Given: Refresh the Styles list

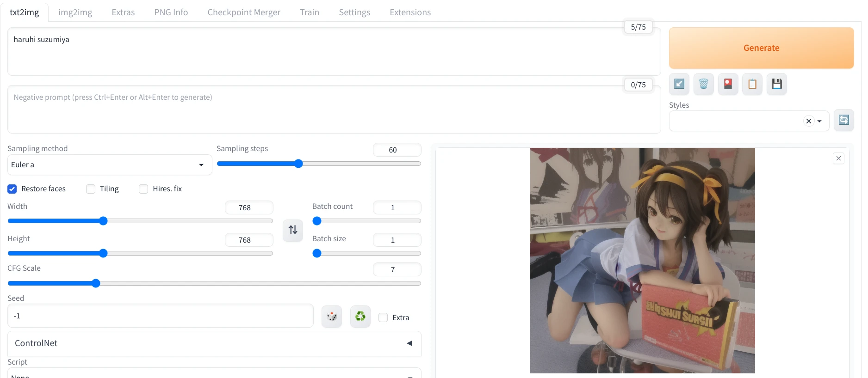Looking at the screenshot, I should 843,120.
